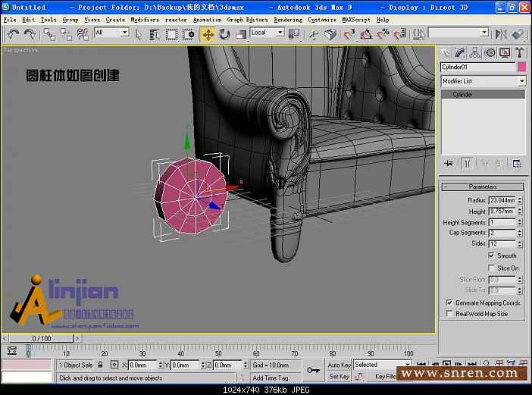Screen dimensions: 532x395
Task: Click the Height Segments spinner arrows
Action: tap(519, 222)
